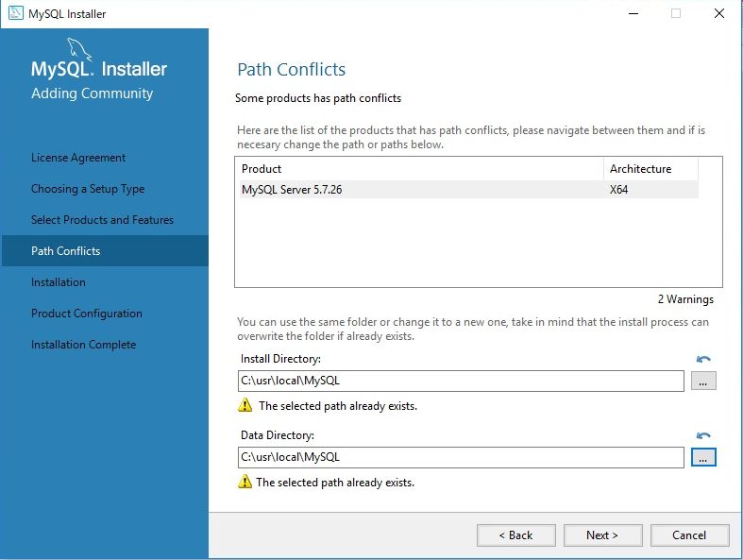Click the MySQL Installer title bar icon
The image size is (743, 560).
(16, 13)
